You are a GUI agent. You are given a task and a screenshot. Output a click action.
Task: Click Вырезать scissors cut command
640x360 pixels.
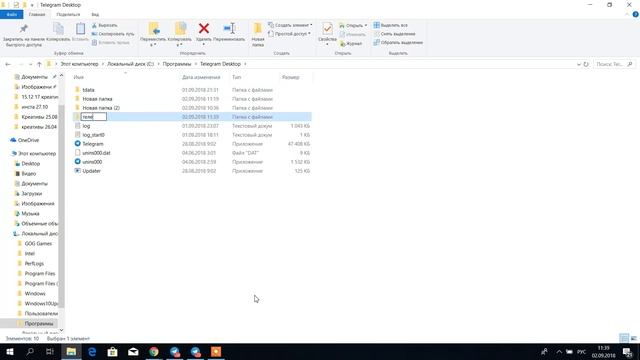tap(104, 25)
